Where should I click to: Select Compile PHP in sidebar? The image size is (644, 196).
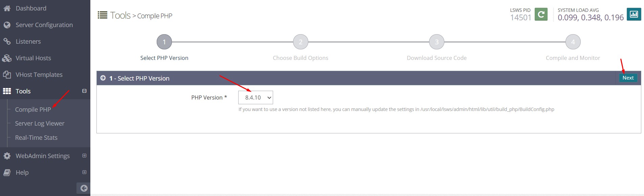coord(33,109)
